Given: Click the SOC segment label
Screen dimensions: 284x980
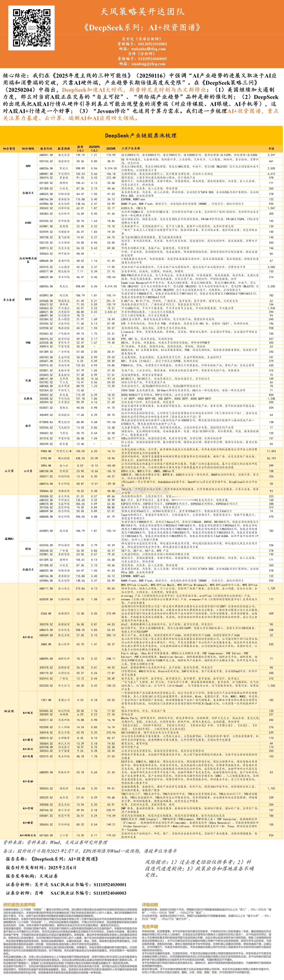Looking at the screenshot, I should (x=28, y=518).
